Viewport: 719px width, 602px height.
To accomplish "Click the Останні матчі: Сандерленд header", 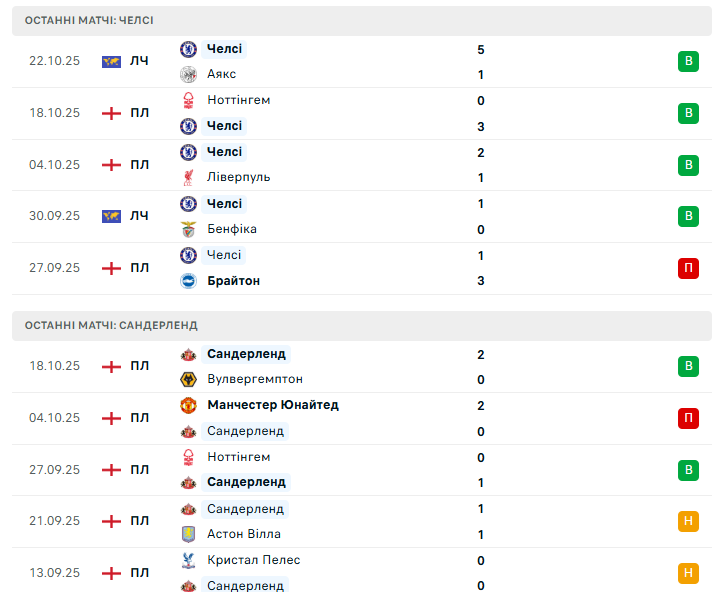I will pyautogui.click(x=111, y=325).
